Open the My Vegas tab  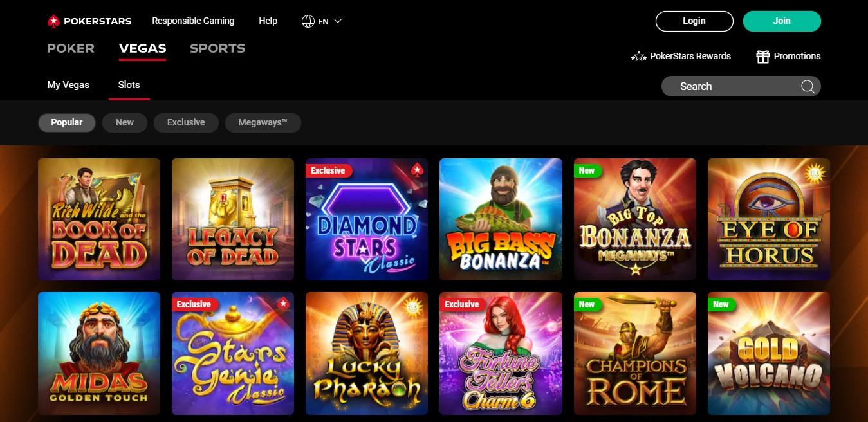click(x=68, y=85)
